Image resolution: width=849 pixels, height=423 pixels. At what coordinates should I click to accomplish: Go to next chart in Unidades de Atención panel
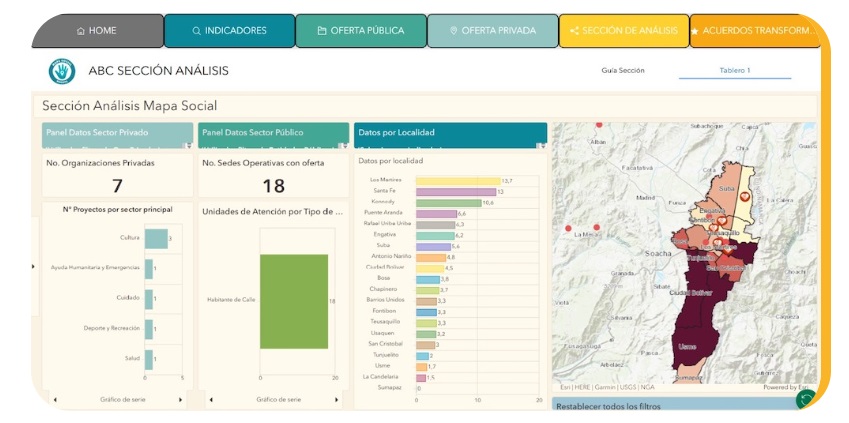tap(337, 399)
